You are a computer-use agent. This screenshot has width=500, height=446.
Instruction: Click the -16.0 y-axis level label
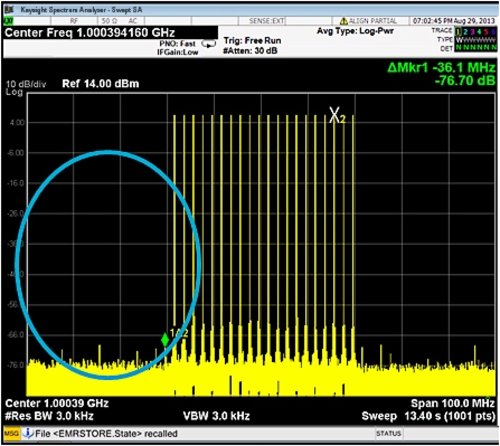tap(16, 183)
